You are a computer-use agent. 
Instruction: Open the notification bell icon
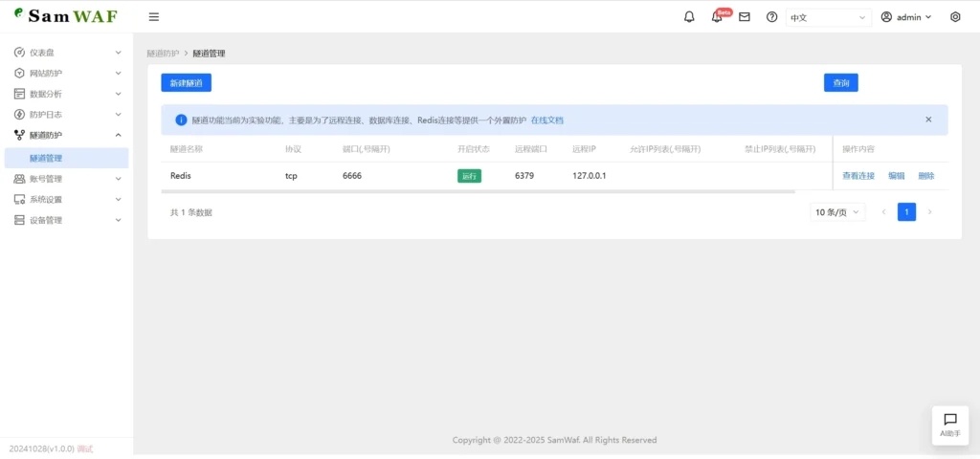[689, 17]
